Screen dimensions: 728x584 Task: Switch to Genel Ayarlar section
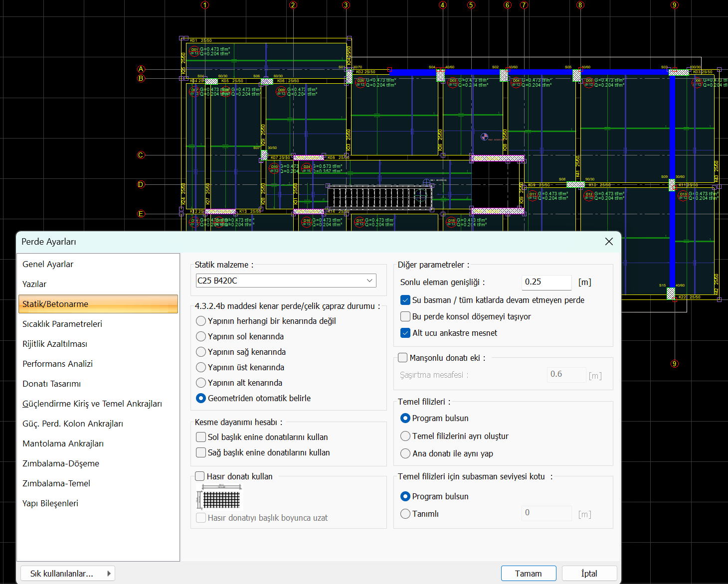48,264
